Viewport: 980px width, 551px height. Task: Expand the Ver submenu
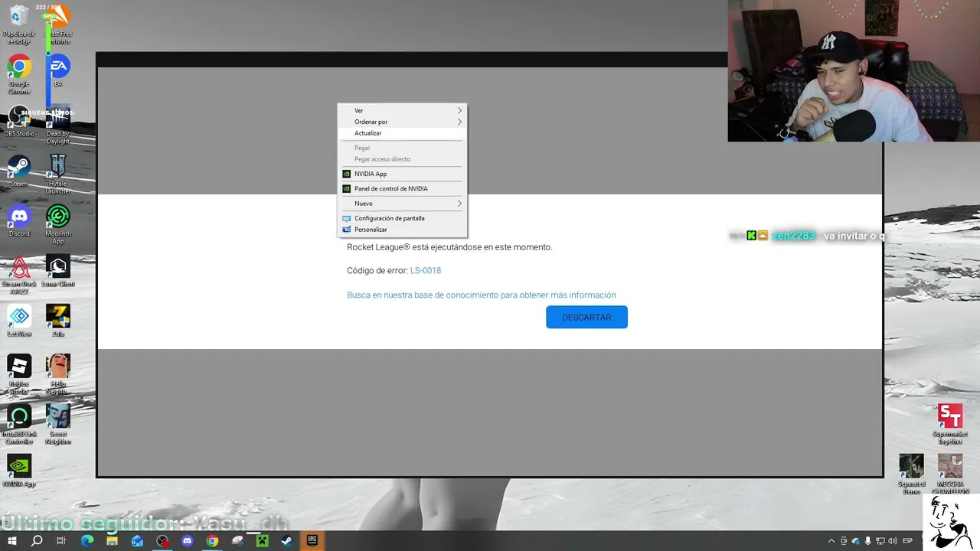click(x=402, y=111)
